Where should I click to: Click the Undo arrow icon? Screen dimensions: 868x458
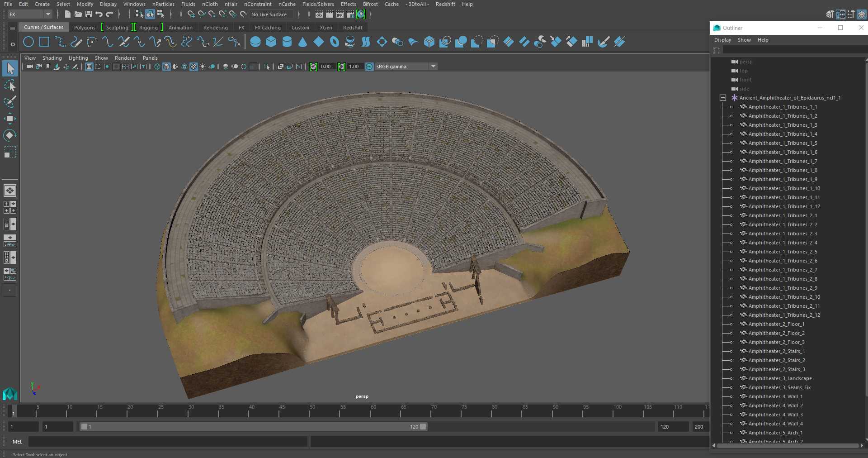click(99, 14)
